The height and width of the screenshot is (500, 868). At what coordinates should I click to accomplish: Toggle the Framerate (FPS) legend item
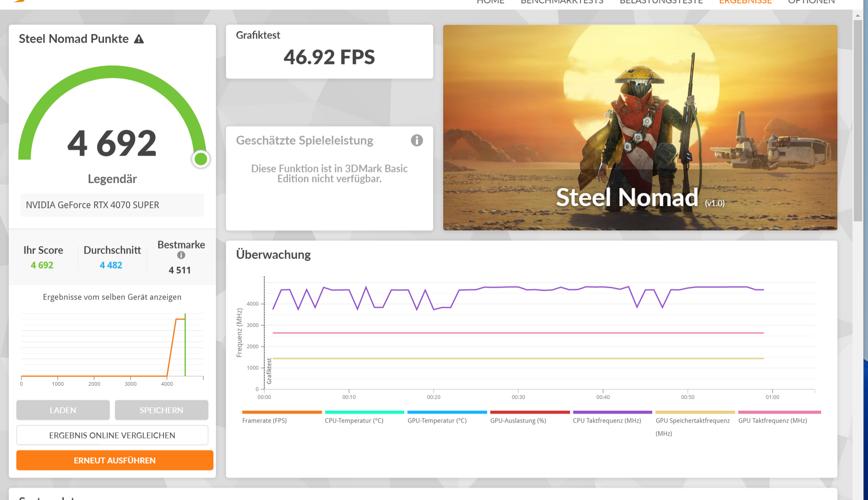point(265,420)
